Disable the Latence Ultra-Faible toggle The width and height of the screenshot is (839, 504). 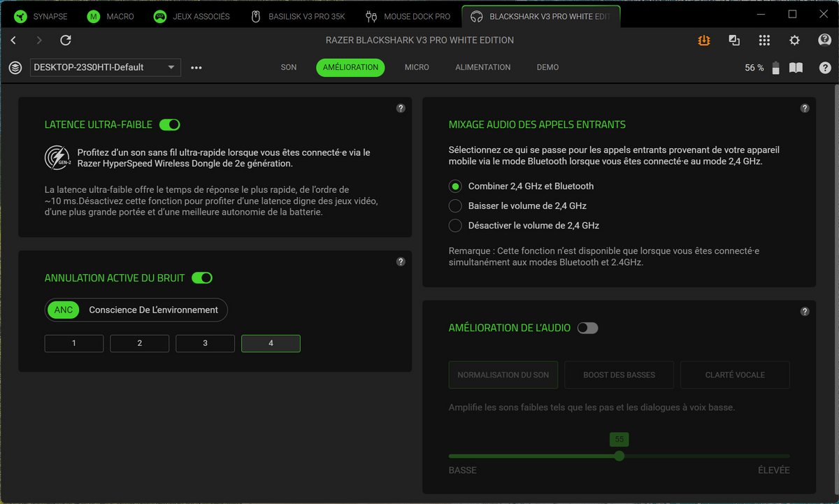click(170, 125)
